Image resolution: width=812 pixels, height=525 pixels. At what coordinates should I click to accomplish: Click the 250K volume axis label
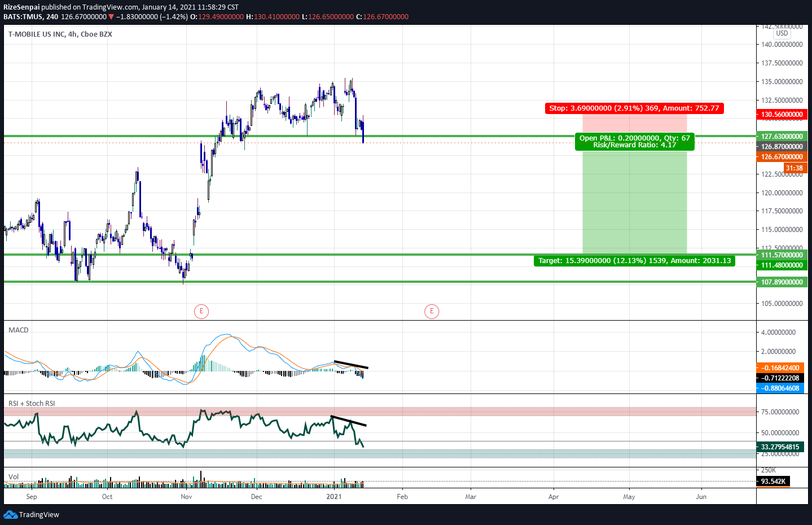click(x=769, y=470)
